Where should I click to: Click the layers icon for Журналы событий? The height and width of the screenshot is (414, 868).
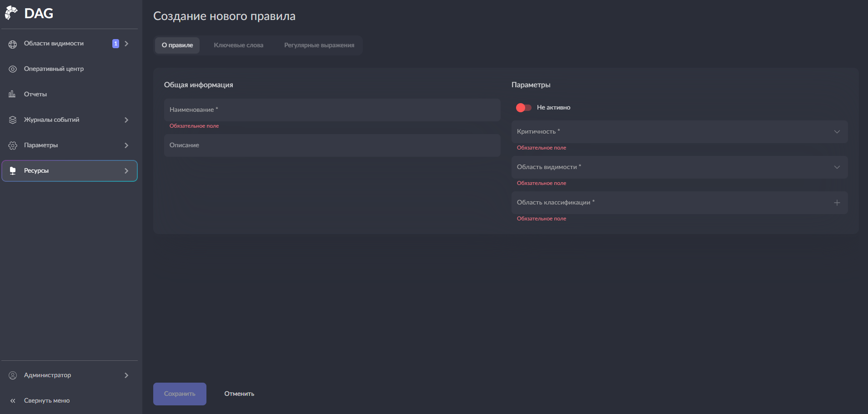tap(13, 120)
